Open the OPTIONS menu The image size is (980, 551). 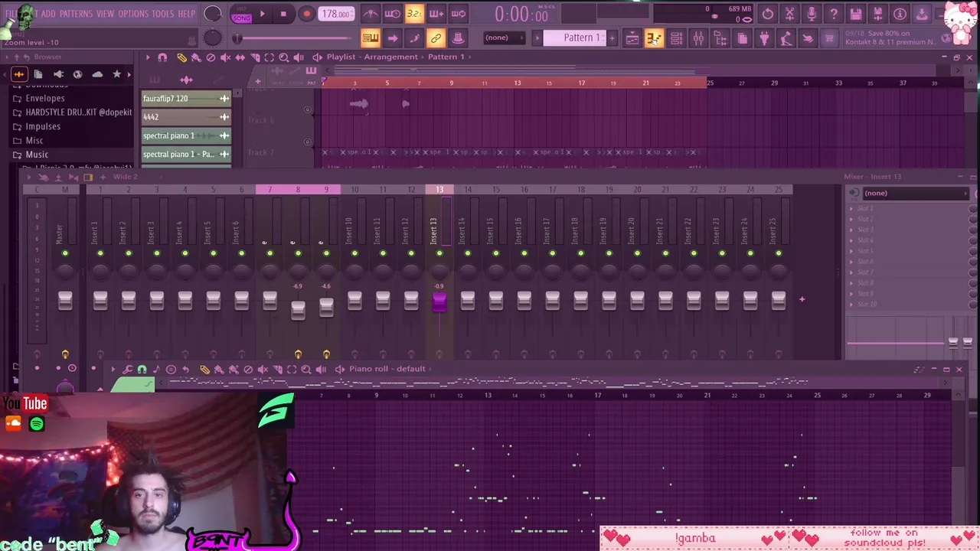coord(133,14)
